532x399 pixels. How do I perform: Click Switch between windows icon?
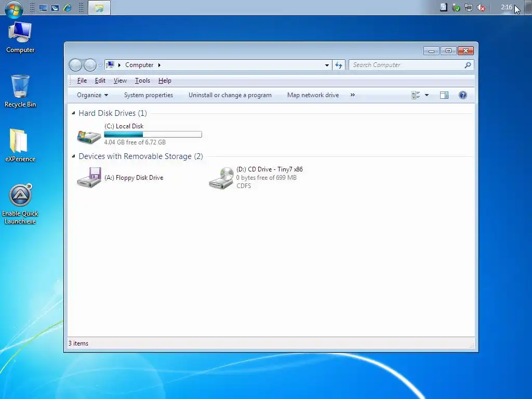[x=55, y=8]
